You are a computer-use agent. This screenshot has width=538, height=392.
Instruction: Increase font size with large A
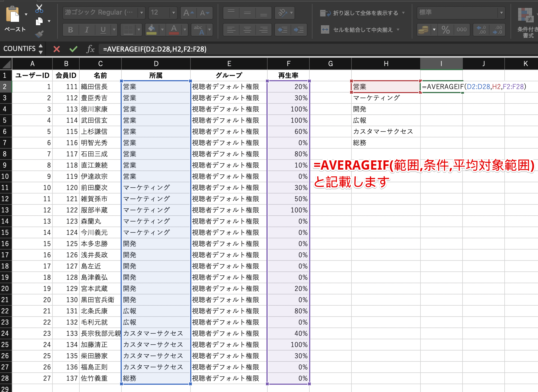[188, 13]
